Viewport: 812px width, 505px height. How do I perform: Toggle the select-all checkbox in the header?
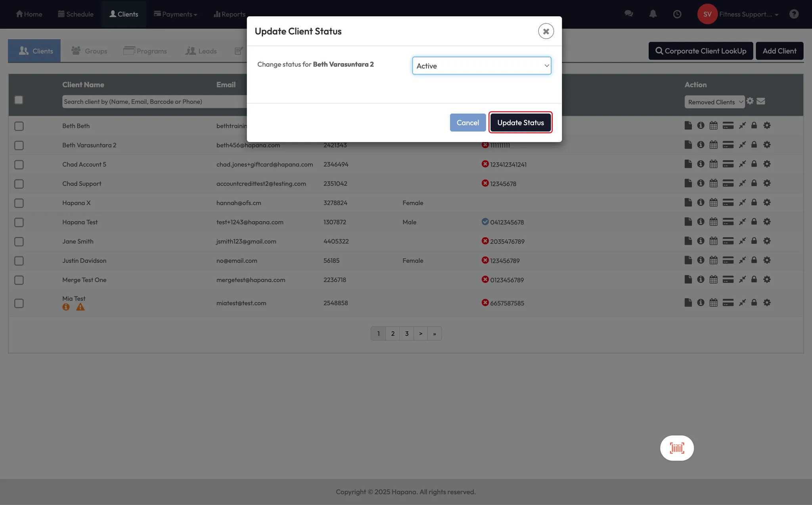point(19,100)
